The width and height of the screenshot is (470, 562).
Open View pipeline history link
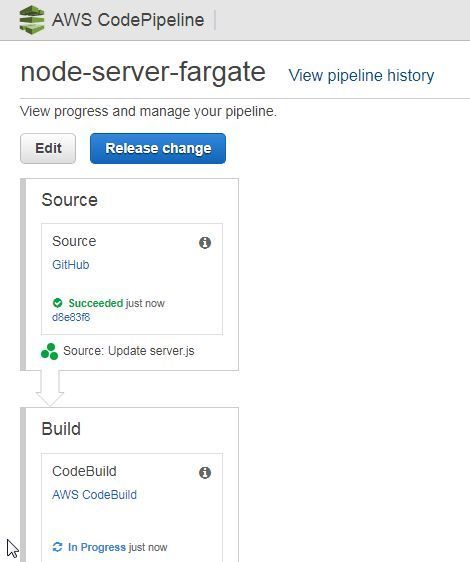coord(361,76)
